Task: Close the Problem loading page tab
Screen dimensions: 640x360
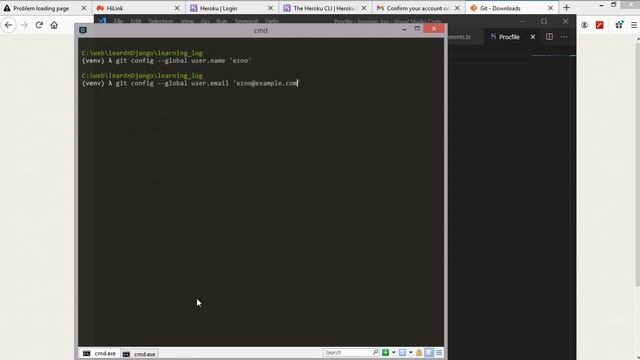Action: coord(84,8)
